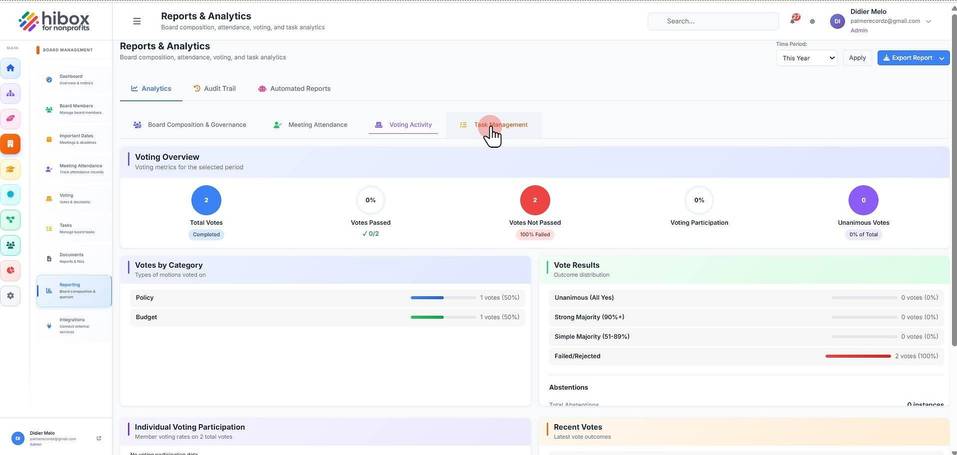
Task: Select Board Composition & Governance sub-tab
Action: click(190, 125)
